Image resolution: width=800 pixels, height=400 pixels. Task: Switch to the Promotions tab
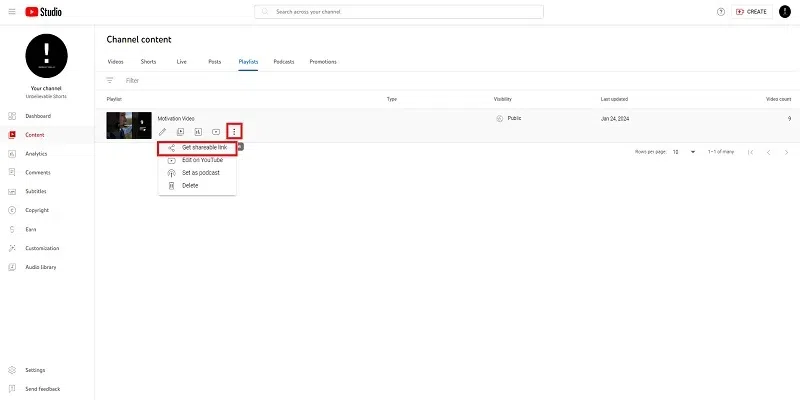[x=323, y=62]
